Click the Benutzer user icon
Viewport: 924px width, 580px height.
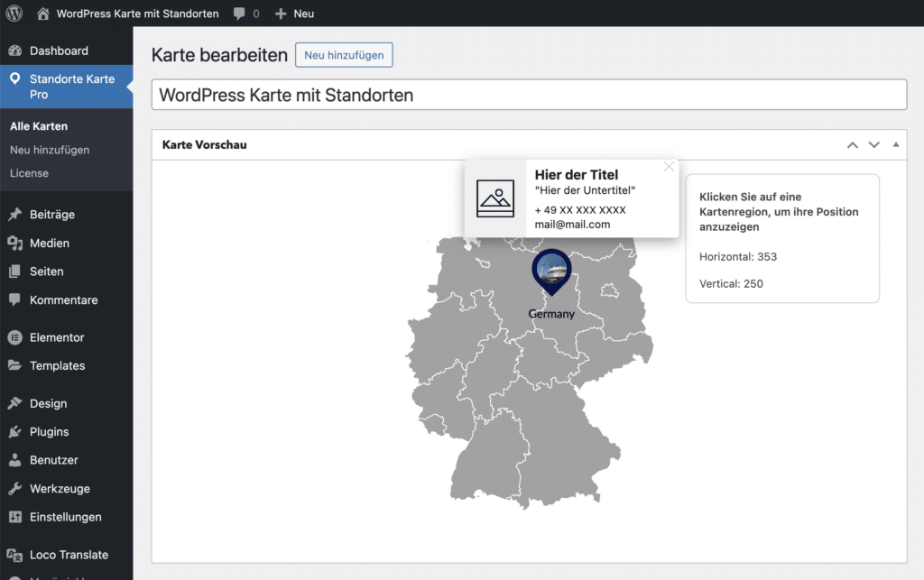click(14, 460)
